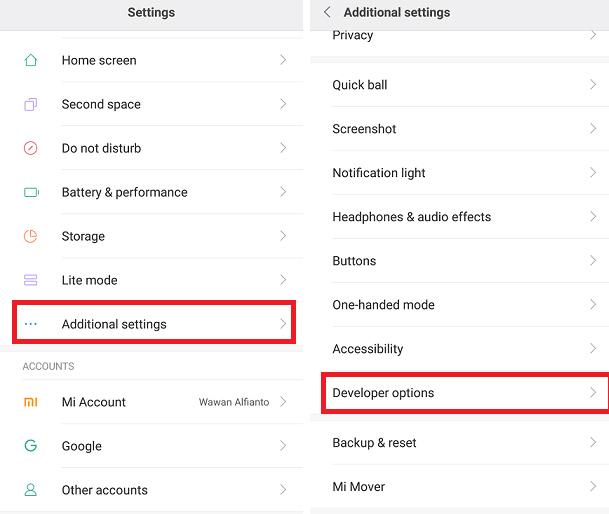Screen dimensions: 609x514
Task: Tap the Do not disturb icon
Action: click(x=31, y=148)
